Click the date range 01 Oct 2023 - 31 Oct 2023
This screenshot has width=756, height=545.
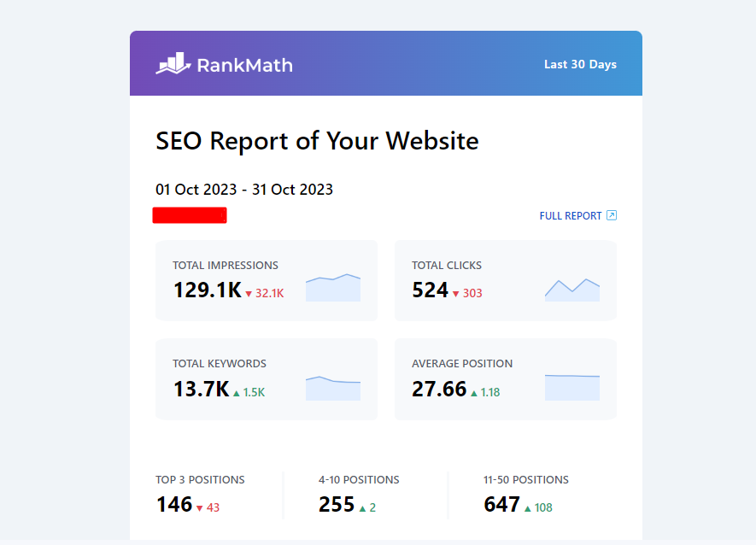244,190
